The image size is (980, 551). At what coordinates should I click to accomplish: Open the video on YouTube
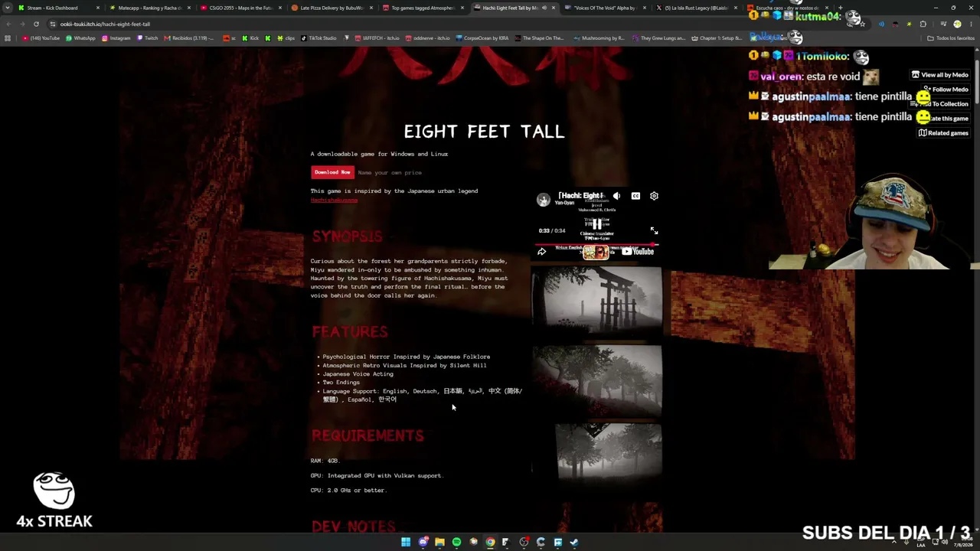pyautogui.click(x=638, y=251)
